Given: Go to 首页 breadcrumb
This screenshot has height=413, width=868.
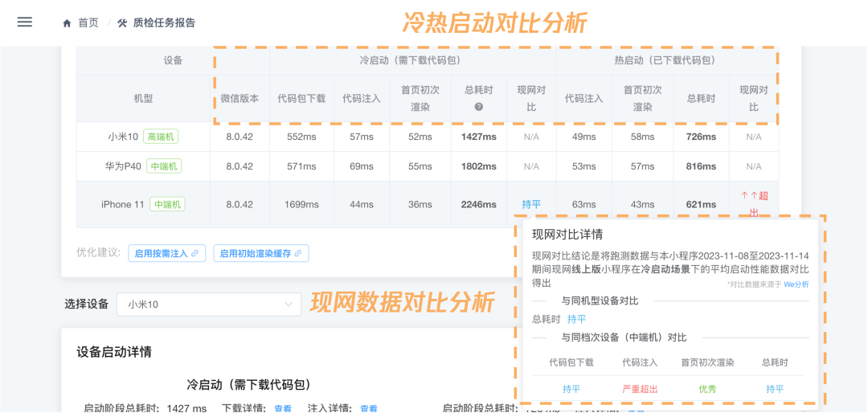Looking at the screenshot, I should click(x=88, y=23).
